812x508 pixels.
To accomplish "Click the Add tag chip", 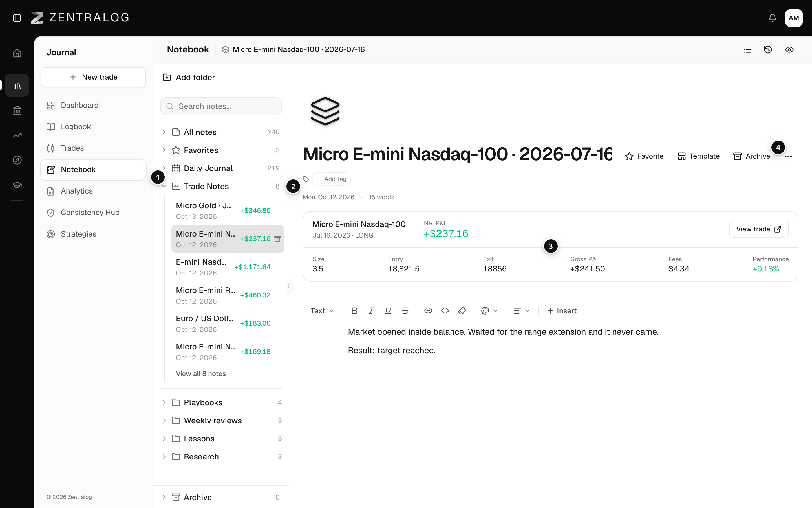I will (332, 179).
